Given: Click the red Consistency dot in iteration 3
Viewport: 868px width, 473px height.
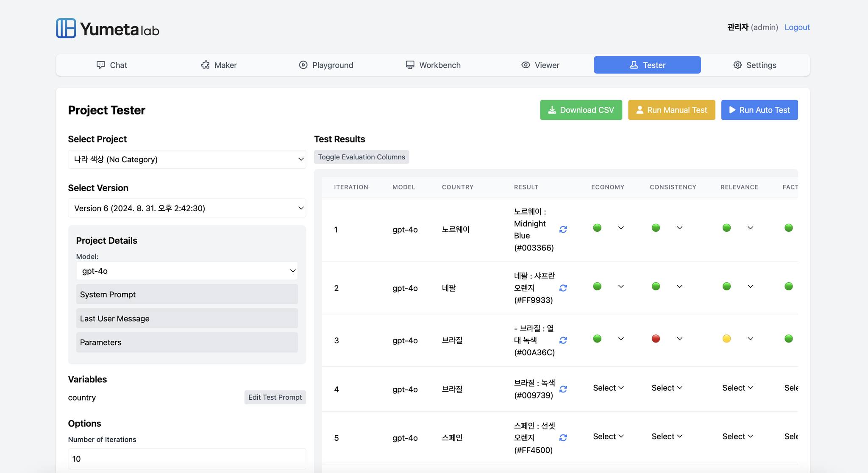Looking at the screenshot, I should point(656,339).
